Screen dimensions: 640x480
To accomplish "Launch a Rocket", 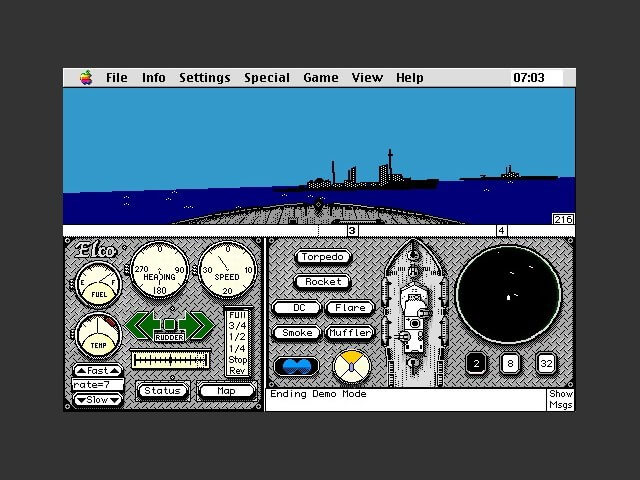I will 322,282.
